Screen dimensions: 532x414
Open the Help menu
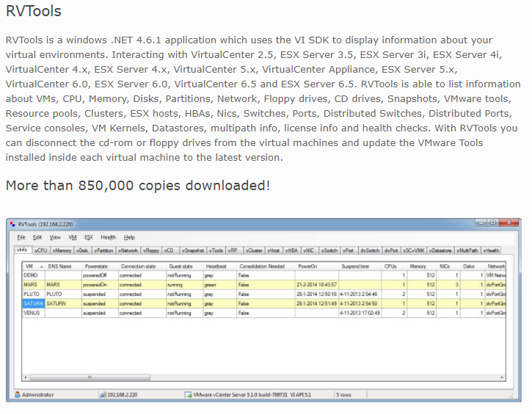click(x=129, y=237)
